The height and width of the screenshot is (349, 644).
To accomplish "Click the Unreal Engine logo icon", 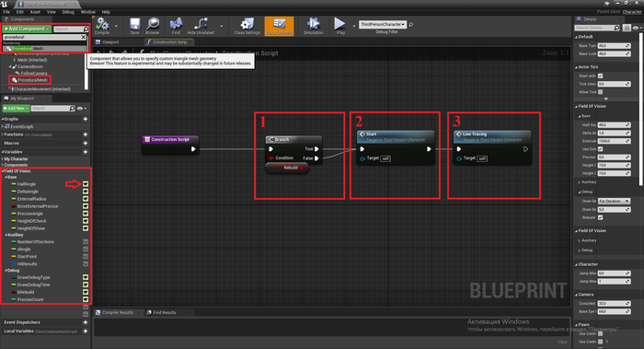I will (6, 4).
